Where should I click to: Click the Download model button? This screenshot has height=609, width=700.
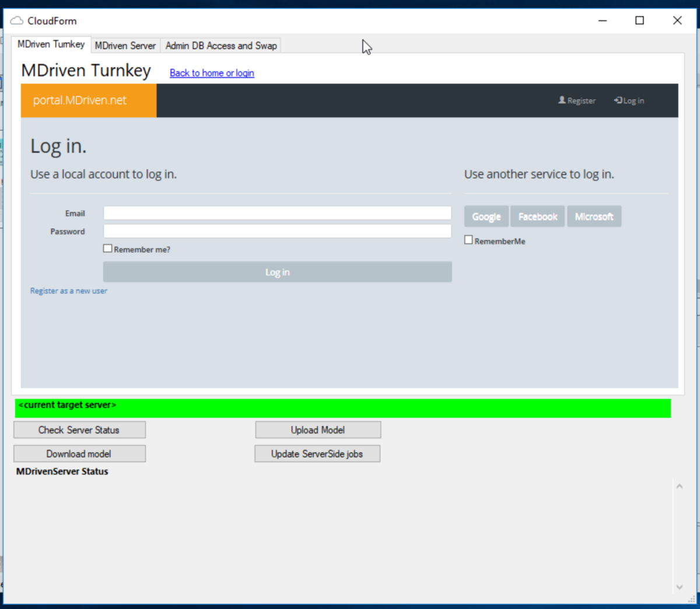pyautogui.click(x=79, y=454)
